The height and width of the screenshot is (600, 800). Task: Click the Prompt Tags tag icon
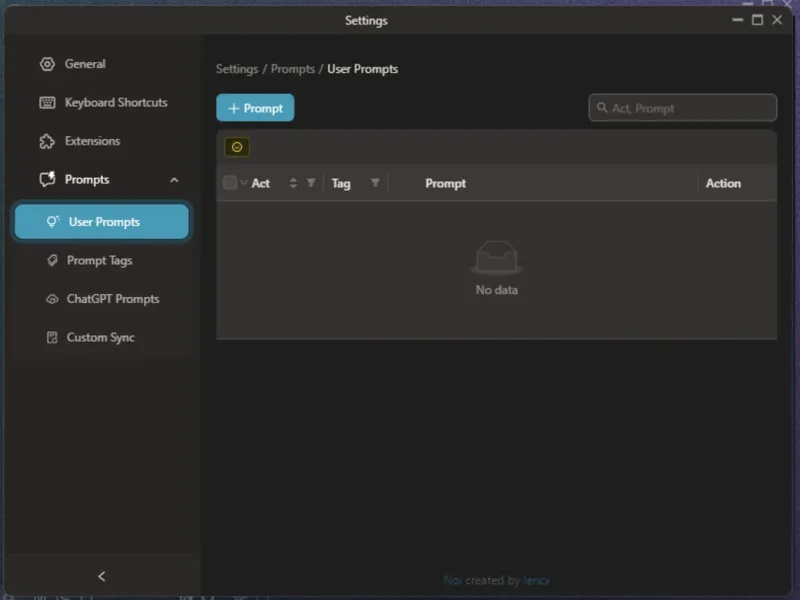click(x=52, y=260)
